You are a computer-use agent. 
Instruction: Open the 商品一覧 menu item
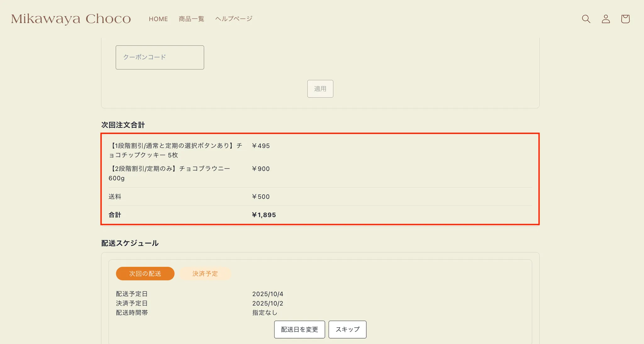coord(192,19)
